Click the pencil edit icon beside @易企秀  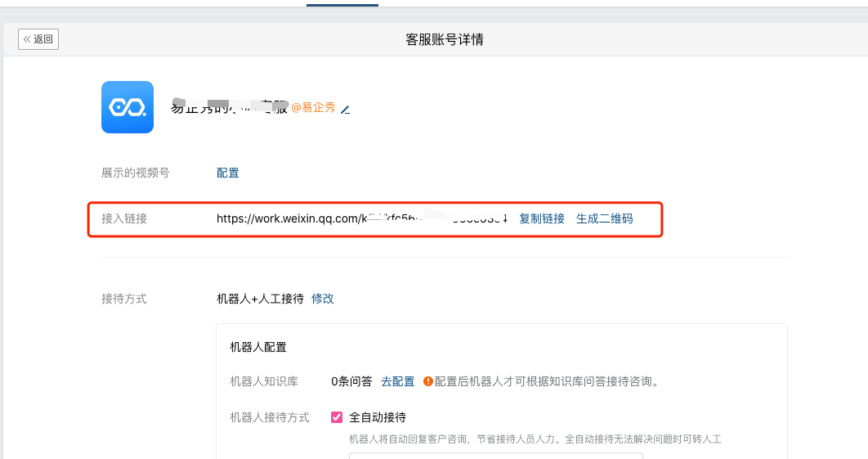coord(345,109)
